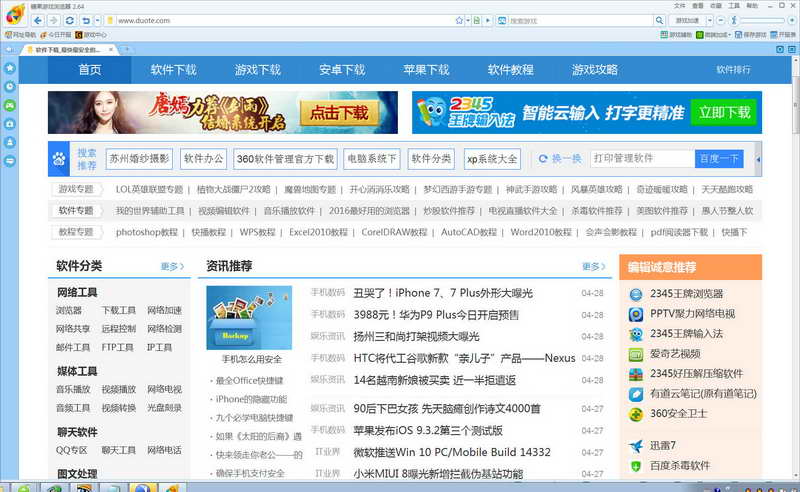Click the 360安全卫士 icon
Image resolution: width=800 pixels, height=492 pixels.
coord(636,414)
